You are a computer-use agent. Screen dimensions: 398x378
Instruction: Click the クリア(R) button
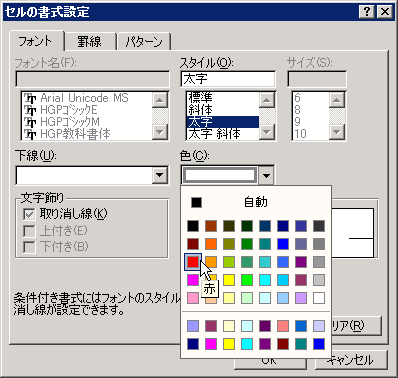(x=356, y=325)
